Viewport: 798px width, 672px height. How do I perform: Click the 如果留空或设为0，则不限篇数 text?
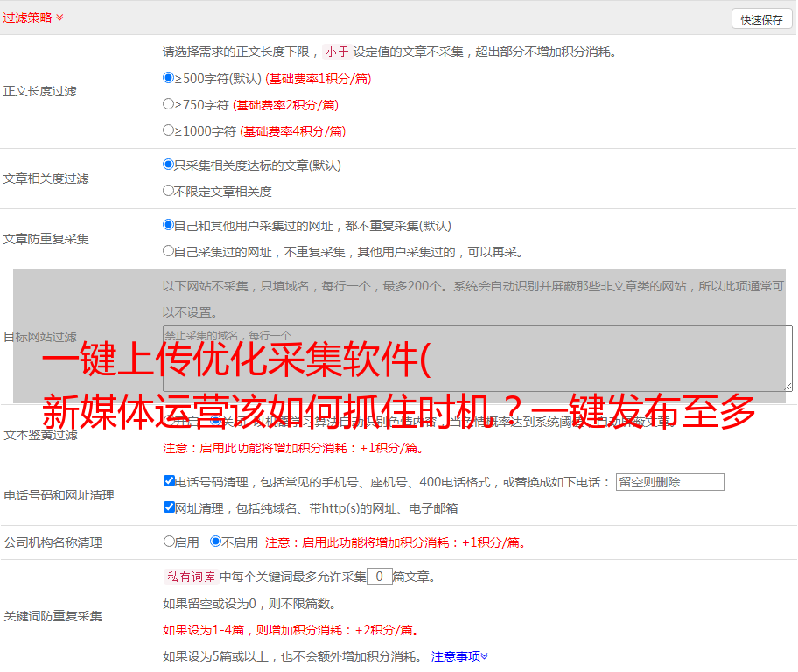pyautogui.click(x=249, y=604)
